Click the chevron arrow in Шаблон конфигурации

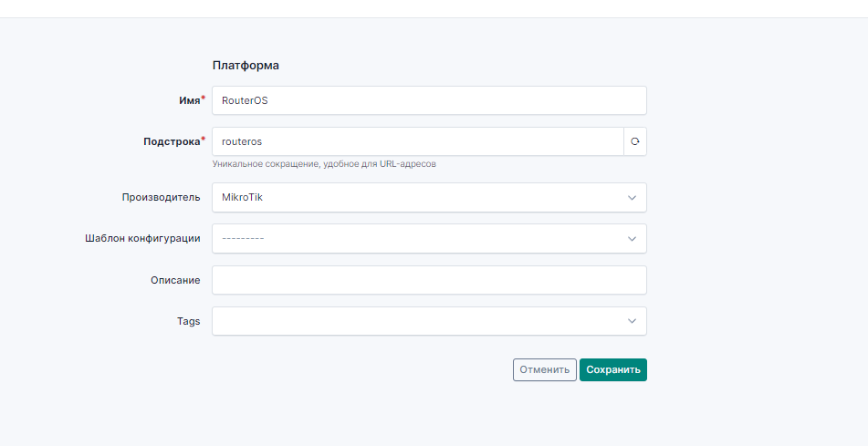coord(632,238)
